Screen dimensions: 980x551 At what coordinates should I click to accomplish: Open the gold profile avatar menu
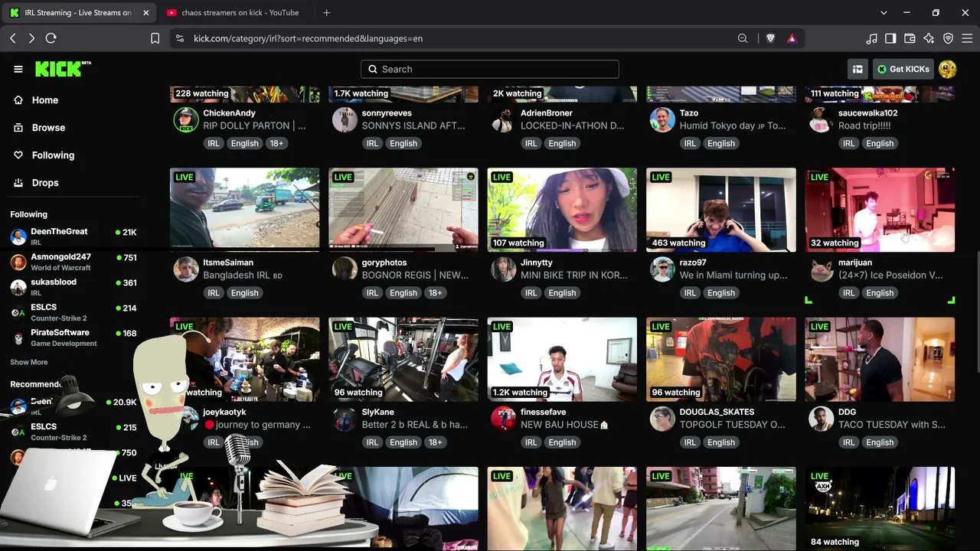tap(948, 69)
